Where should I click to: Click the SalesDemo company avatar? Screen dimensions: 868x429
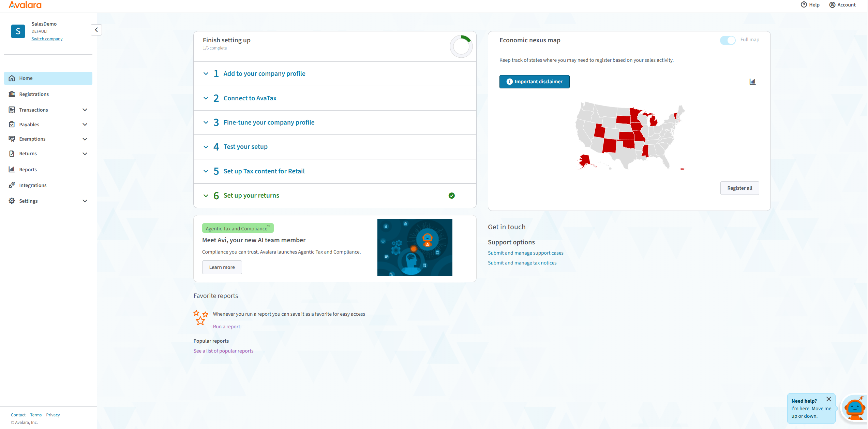tap(18, 31)
